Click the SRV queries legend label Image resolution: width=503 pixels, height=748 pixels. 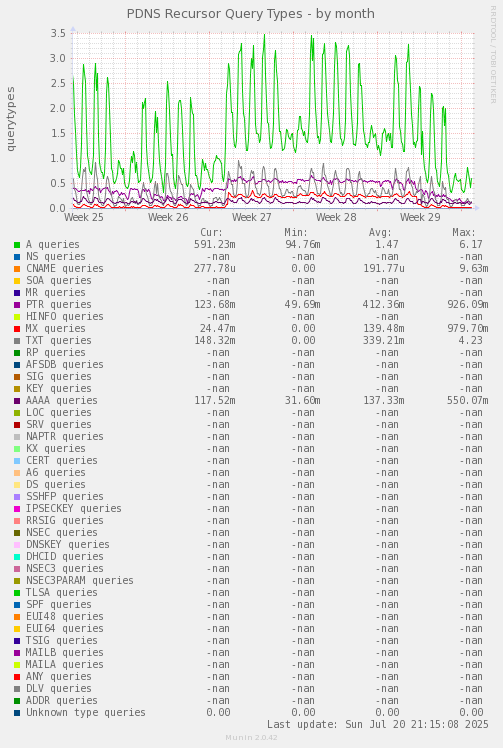(x=59, y=425)
